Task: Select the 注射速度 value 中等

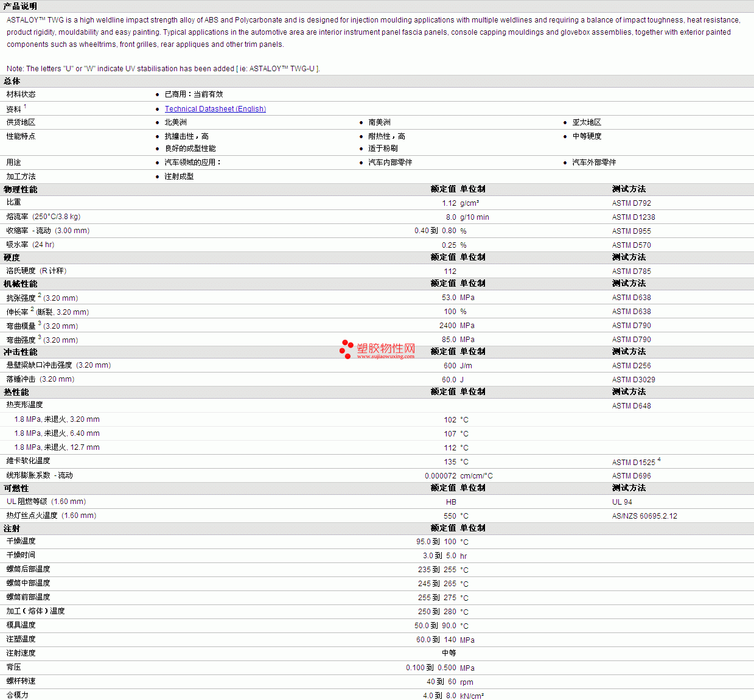Action: pyautogui.click(x=449, y=653)
